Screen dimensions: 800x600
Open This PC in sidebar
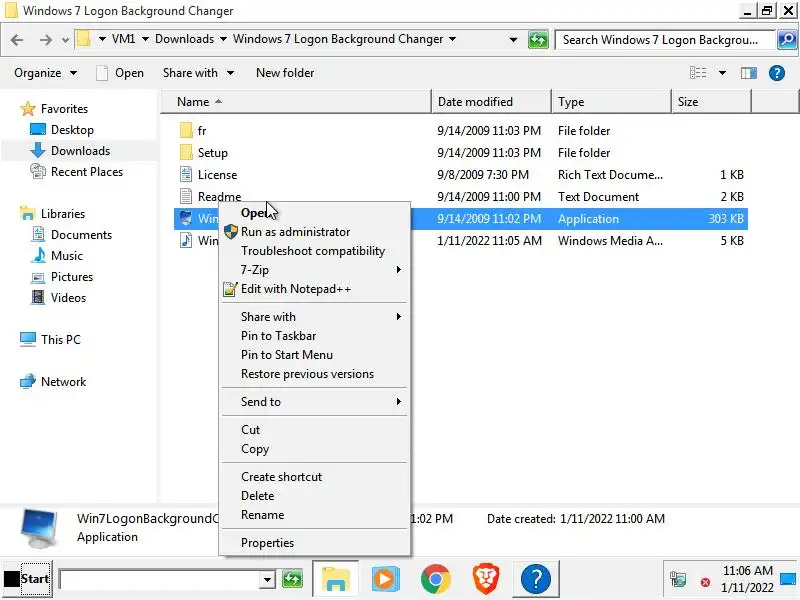(50, 339)
